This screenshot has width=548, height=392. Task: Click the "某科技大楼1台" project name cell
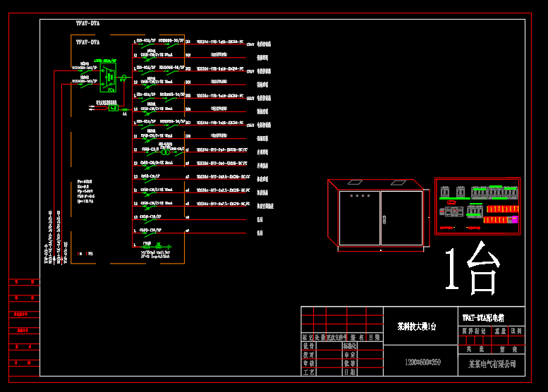[421, 326]
